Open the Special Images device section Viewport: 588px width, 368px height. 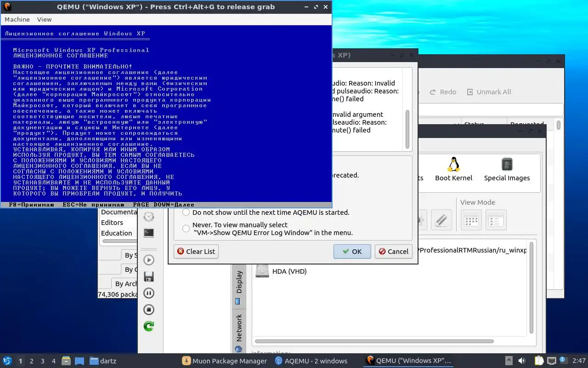507,169
